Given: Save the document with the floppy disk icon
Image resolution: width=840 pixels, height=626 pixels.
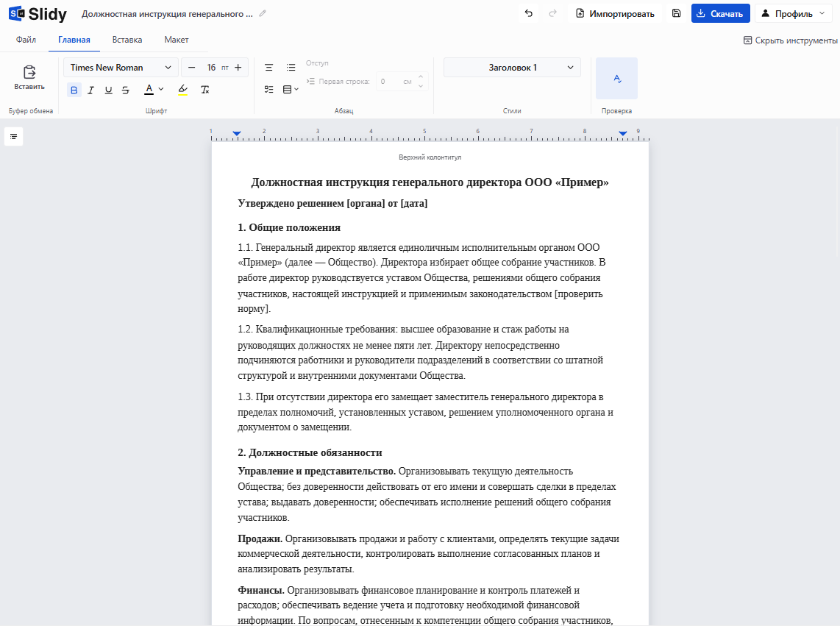Looking at the screenshot, I should tap(676, 13).
